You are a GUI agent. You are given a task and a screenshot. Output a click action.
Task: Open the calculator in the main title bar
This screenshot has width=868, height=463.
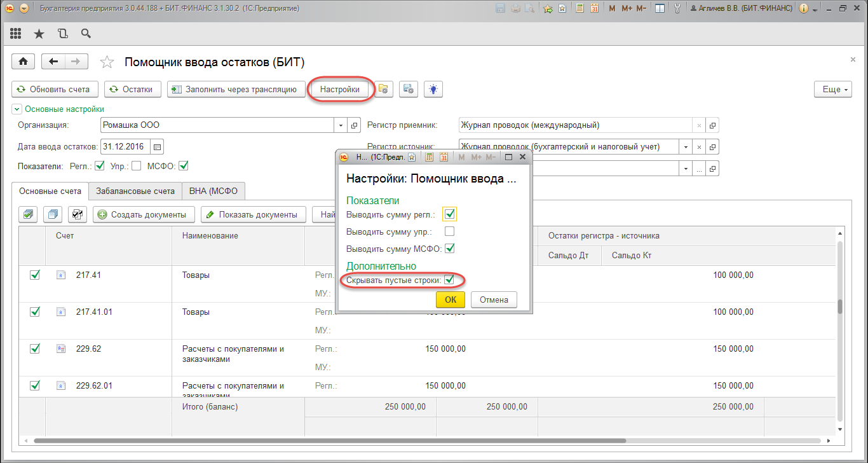581,9
